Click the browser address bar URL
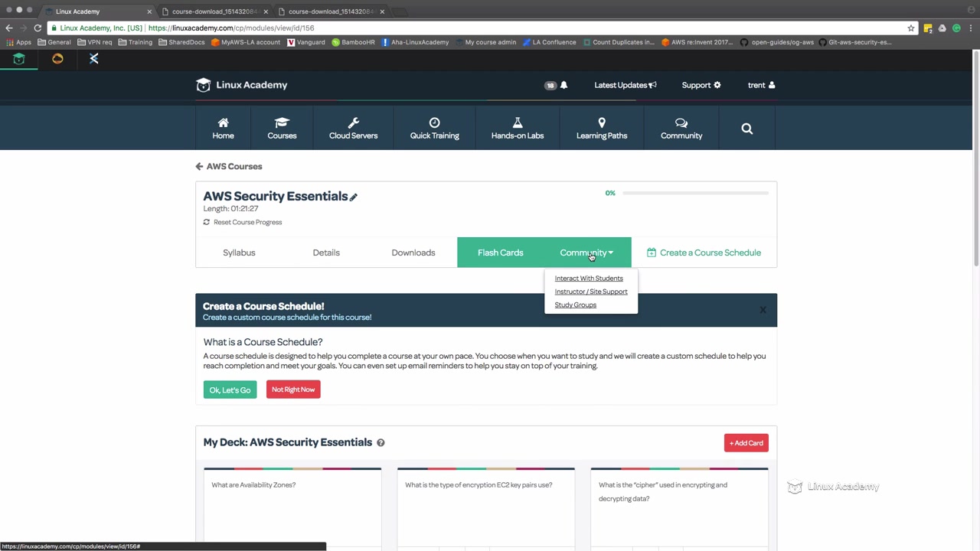 click(x=231, y=28)
